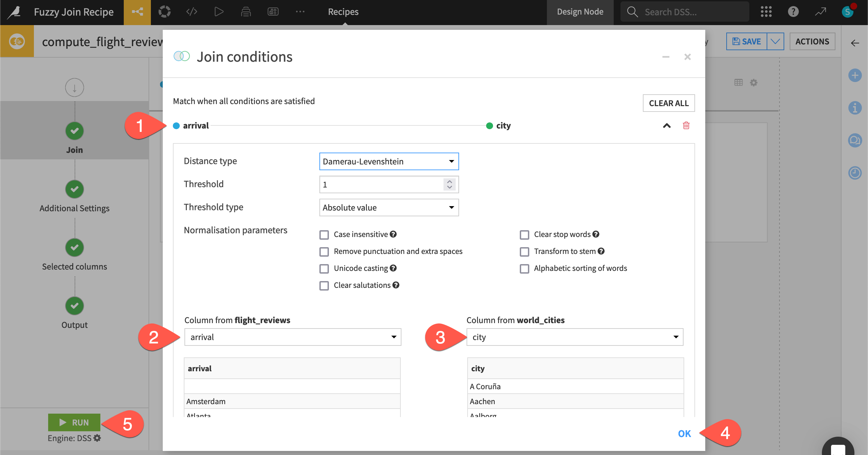The height and width of the screenshot is (455, 868).
Task: Open the dashboard icon in navbar
Action: (x=273, y=12)
